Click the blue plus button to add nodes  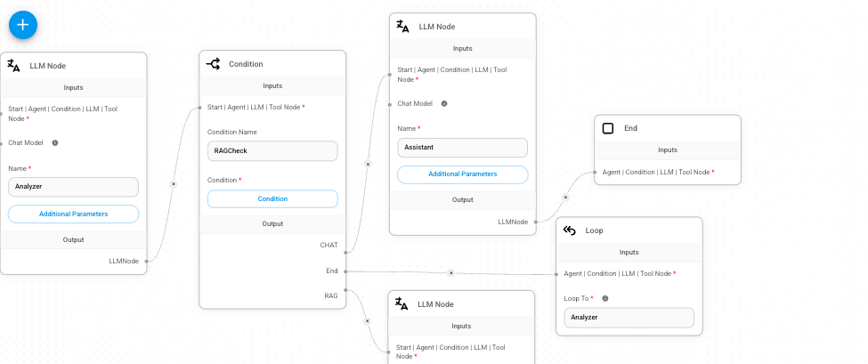tap(23, 24)
